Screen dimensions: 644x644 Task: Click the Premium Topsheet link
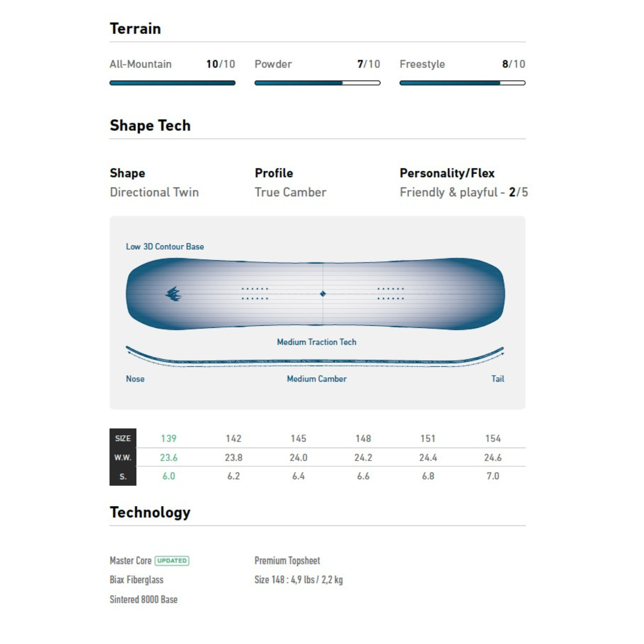[287, 561]
